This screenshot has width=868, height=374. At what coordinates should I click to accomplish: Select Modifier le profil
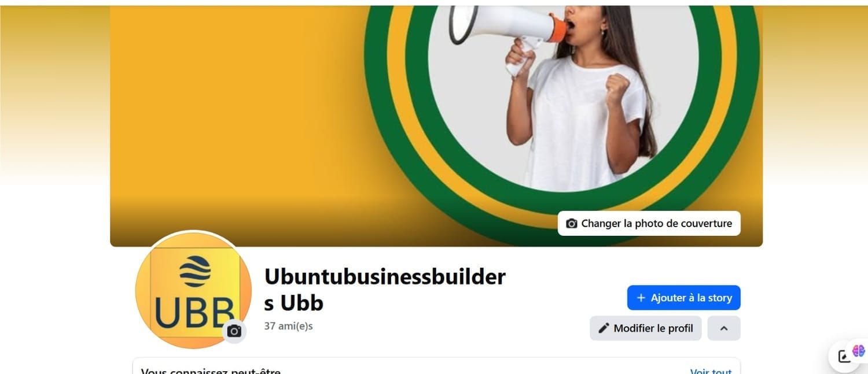[646, 328]
